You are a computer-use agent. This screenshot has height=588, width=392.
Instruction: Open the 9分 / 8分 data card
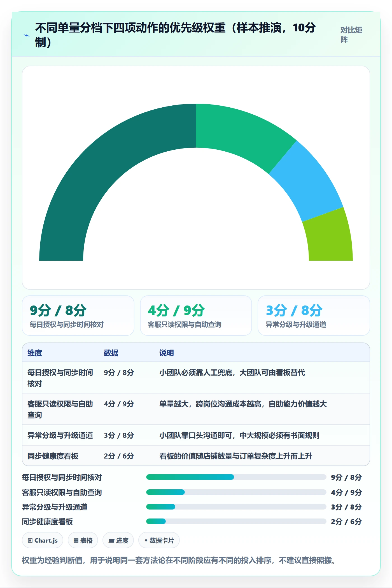pos(78,316)
